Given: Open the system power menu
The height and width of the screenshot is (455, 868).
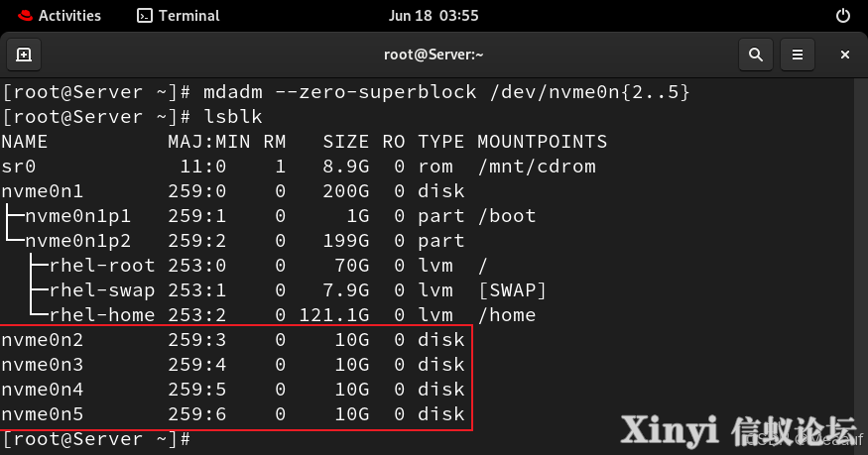Looking at the screenshot, I should (842, 16).
